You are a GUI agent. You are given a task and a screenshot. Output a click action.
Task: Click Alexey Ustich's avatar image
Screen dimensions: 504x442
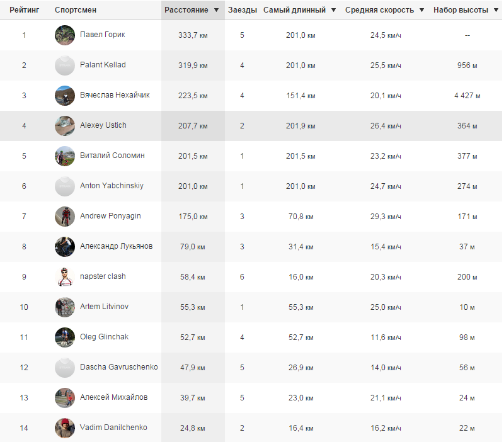pos(65,126)
